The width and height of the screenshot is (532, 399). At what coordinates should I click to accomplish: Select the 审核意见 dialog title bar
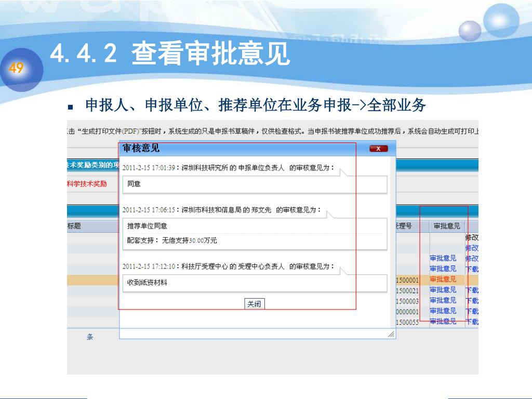tap(258, 149)
